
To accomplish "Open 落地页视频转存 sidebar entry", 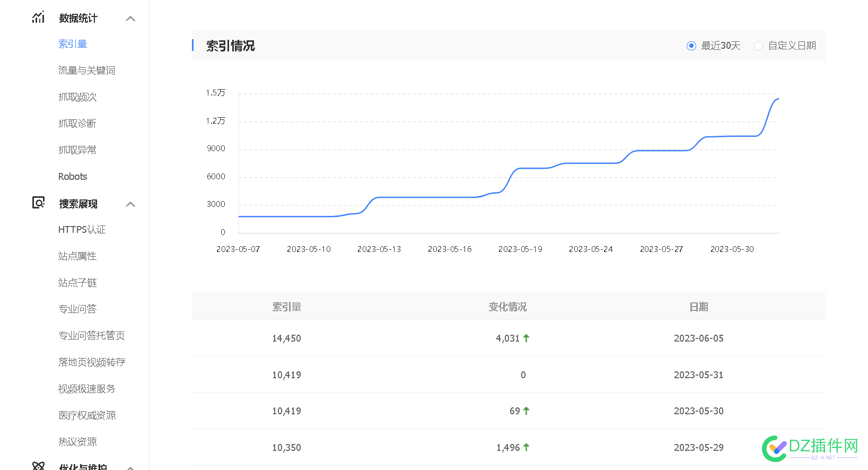I will tap(92, 362).
